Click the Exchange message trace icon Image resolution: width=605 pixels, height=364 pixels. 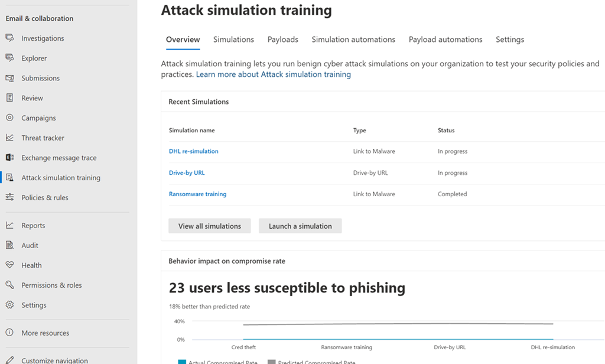pos(9,158)
